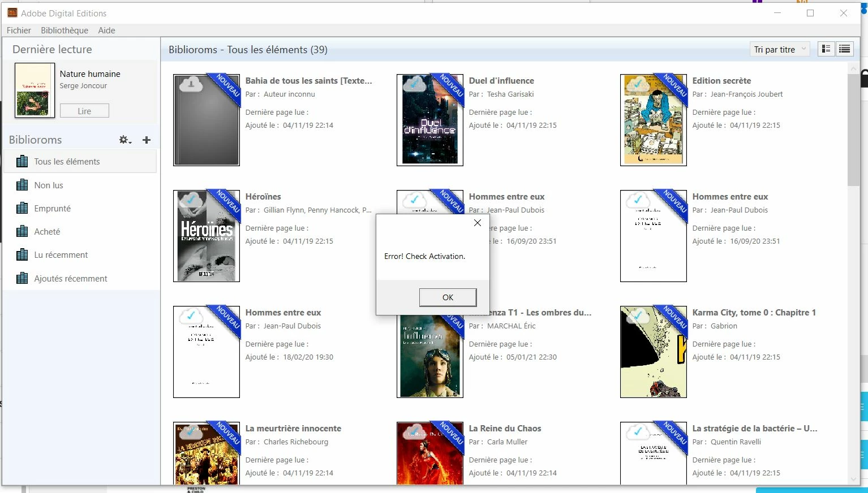This screenshot has height=493, width=868.
Task: Open the Fichier menu
Action: [19, 31]
